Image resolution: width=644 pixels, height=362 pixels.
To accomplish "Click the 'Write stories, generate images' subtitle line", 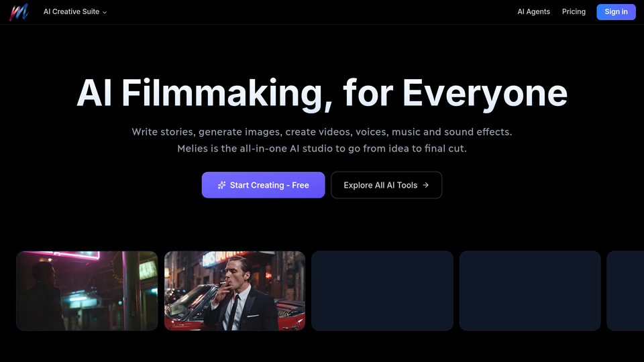I will click(x=322, y=132).
